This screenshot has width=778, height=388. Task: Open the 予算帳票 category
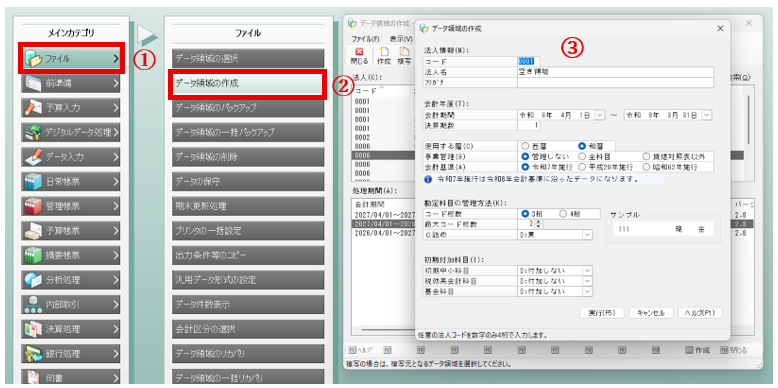pos(71,231)
